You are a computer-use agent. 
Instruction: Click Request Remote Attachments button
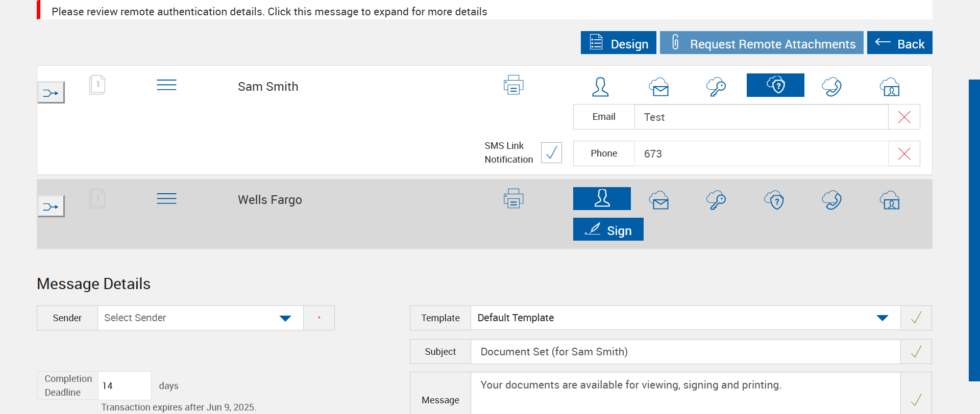click(762, 43)
